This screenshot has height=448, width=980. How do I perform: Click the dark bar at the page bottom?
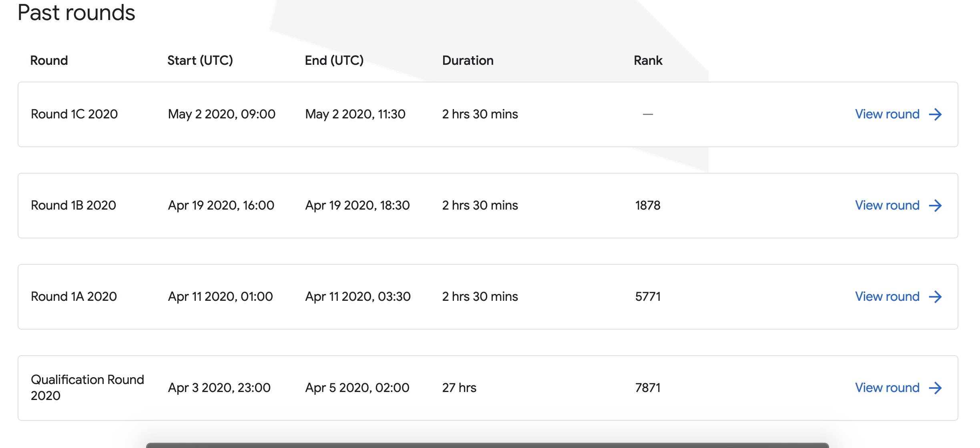pos(487,445)
